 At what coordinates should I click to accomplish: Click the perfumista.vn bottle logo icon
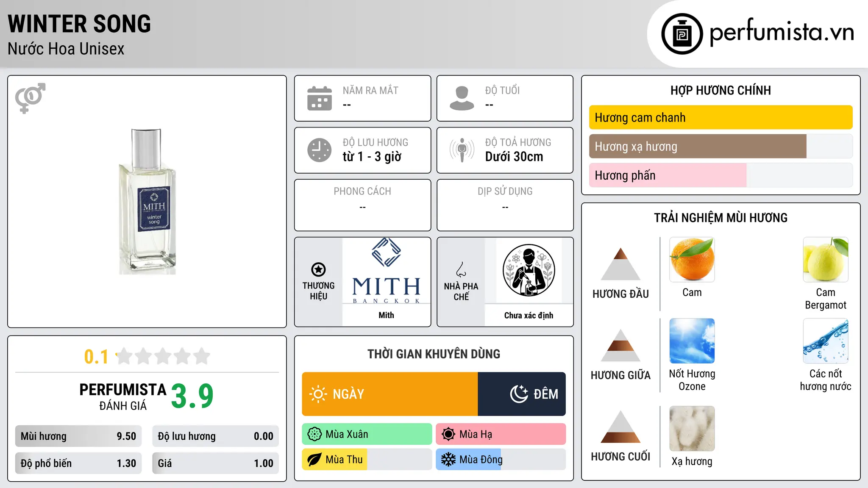(682, 34)
